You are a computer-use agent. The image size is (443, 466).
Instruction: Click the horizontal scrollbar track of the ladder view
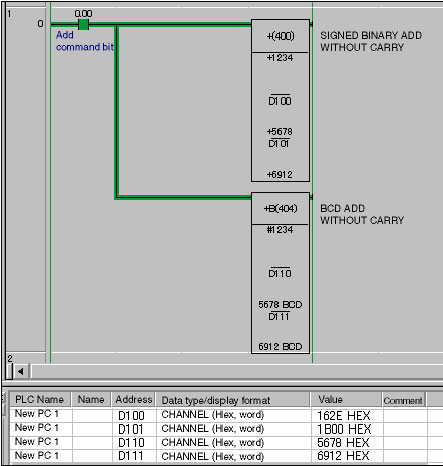[237, 371]
